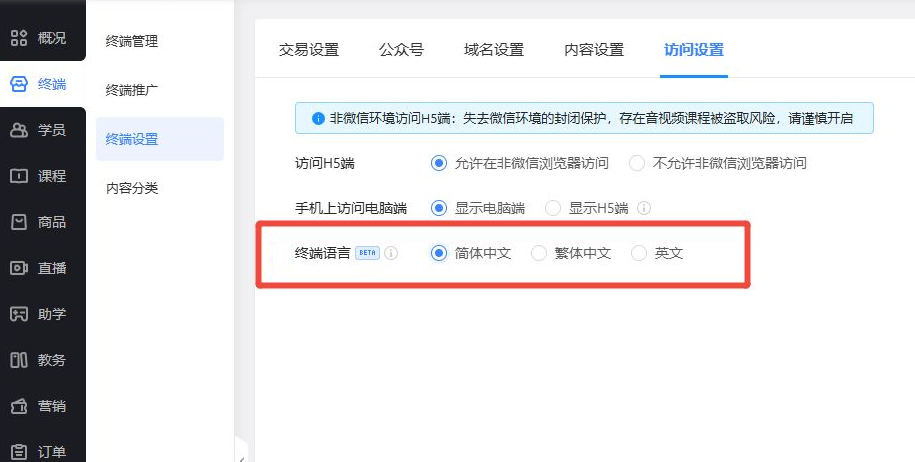The image size is (915, 462).
Task: Click the 营销 marketing icon
Action: click(19, 406)
